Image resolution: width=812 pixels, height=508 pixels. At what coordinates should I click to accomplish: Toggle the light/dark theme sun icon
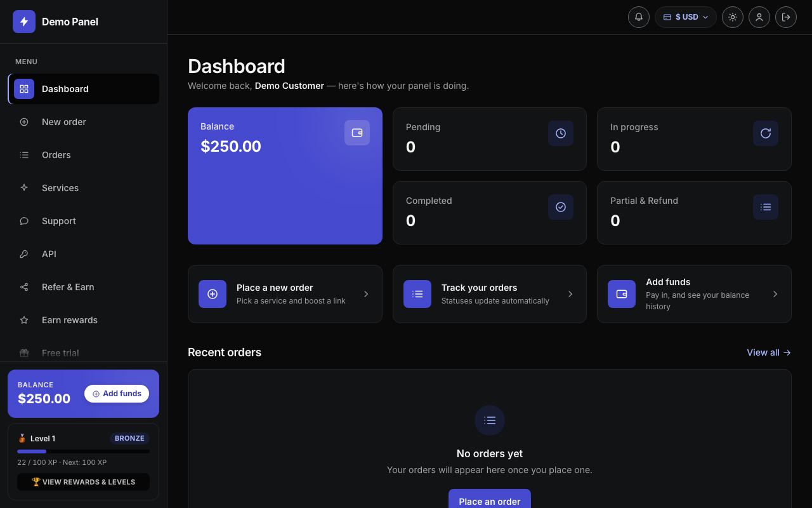point(733,17)
